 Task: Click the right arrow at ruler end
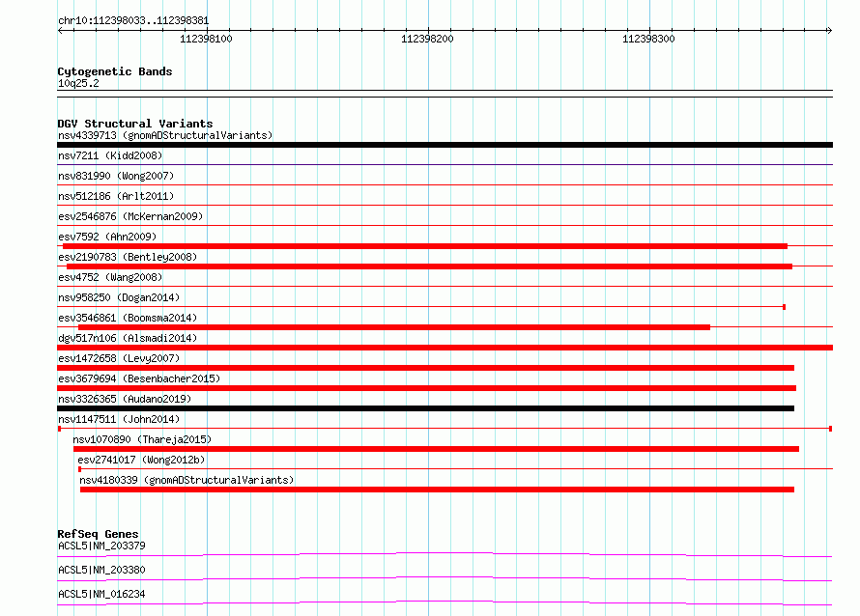click(x=830, y=30)
